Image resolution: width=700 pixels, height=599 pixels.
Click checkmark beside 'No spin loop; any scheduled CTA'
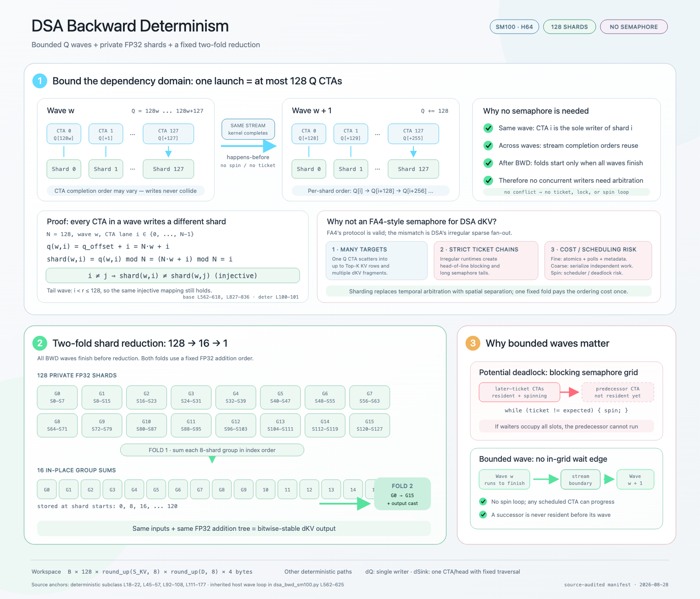point(483,501)
